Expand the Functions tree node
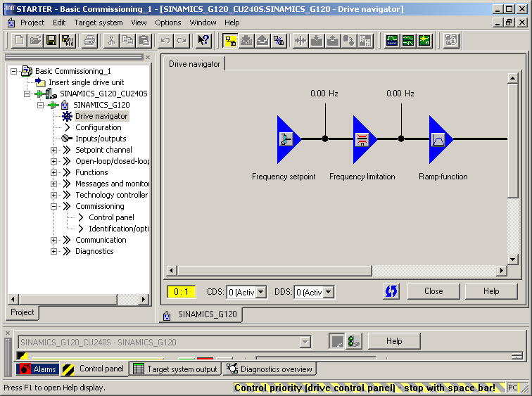 point(53,172)
